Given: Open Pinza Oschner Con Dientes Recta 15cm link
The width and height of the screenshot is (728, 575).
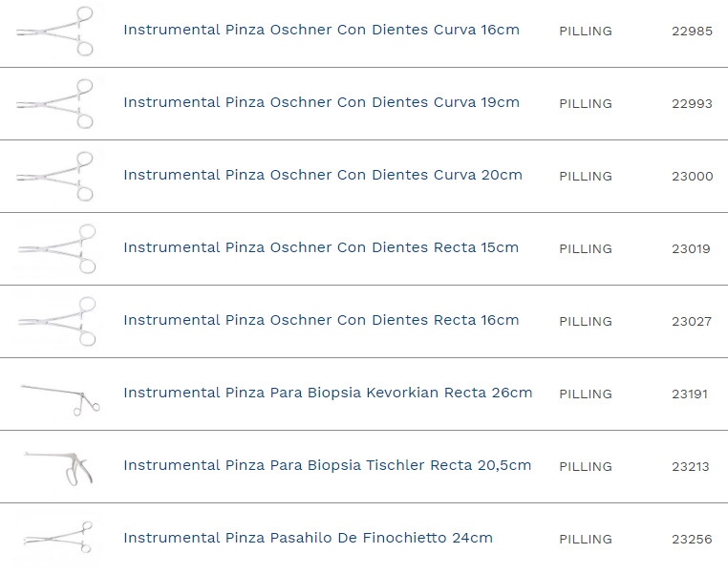Looking at the screenshot, I should tap(320, 247).
